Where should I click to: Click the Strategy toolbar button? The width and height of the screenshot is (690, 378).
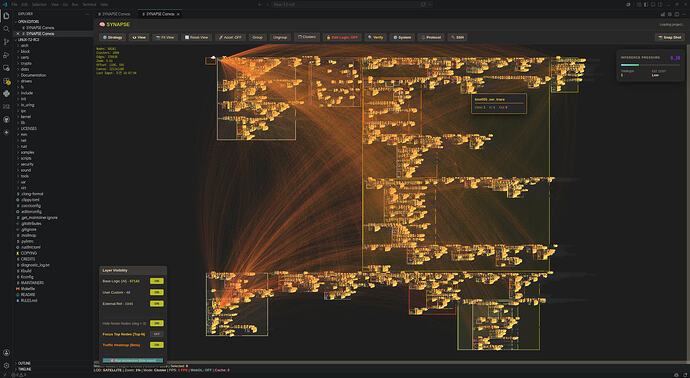tap(112, 37)
